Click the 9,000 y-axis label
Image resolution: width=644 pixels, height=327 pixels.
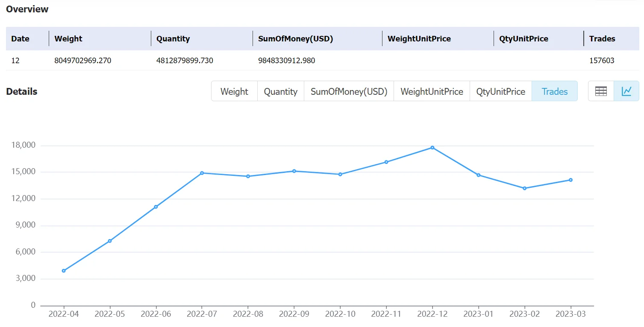[26, 225]
